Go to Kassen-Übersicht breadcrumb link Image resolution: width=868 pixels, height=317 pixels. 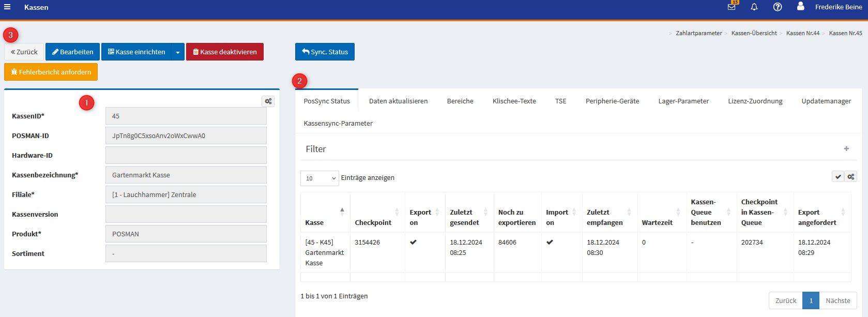tap(754, 33)
